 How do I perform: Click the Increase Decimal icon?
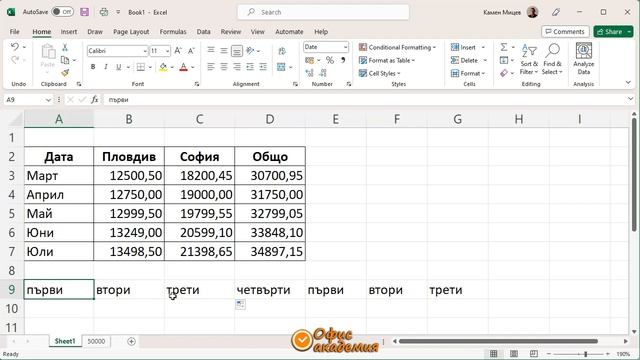coord(310,73)
